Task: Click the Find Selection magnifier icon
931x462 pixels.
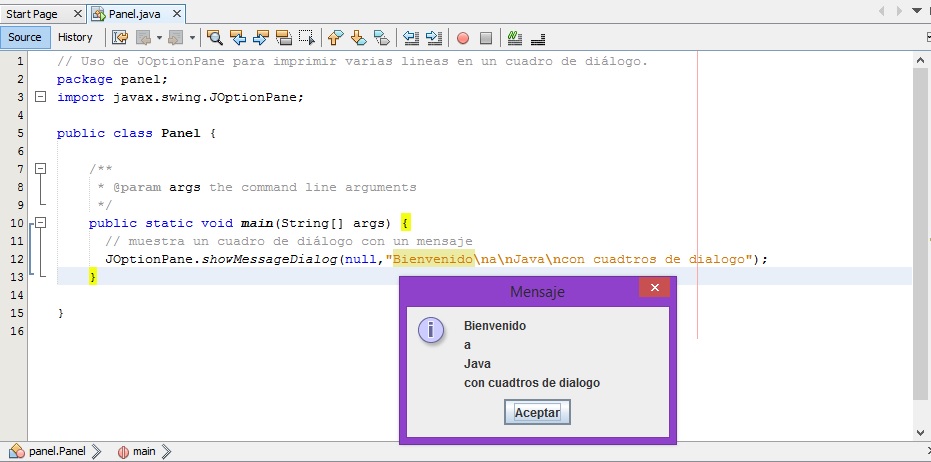Action: 214,38
